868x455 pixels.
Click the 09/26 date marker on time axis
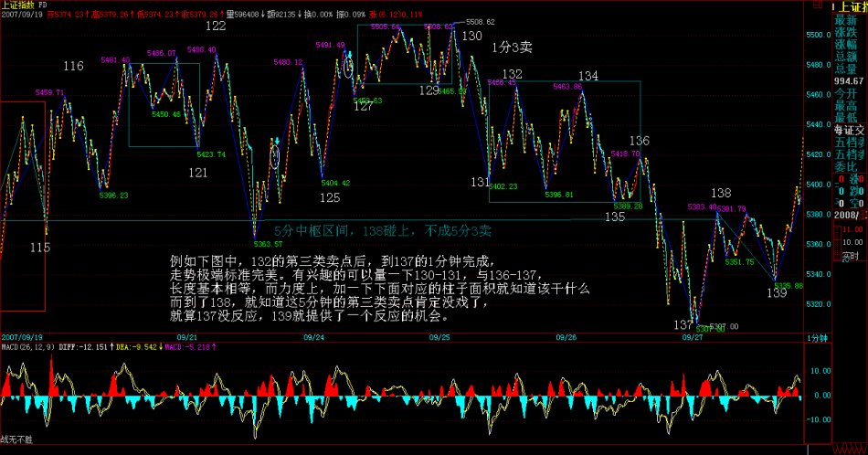(x=566, y=337)
